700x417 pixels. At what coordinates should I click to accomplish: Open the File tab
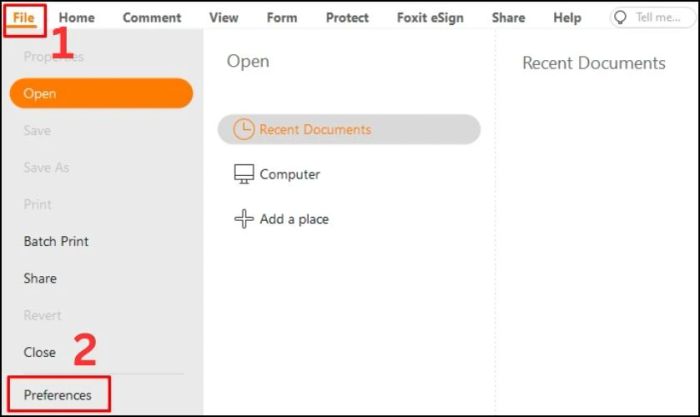(x=24, y=18)
